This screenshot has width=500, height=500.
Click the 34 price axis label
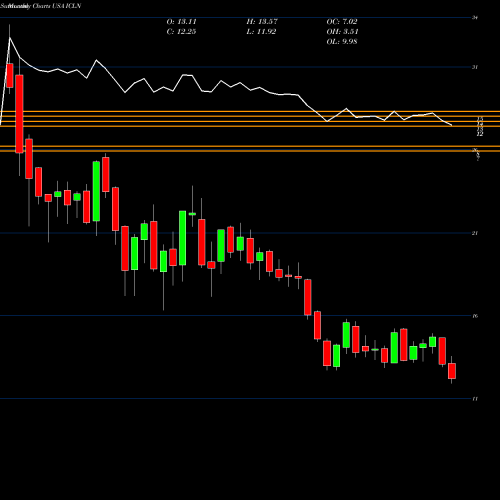(x=475, y=18)
